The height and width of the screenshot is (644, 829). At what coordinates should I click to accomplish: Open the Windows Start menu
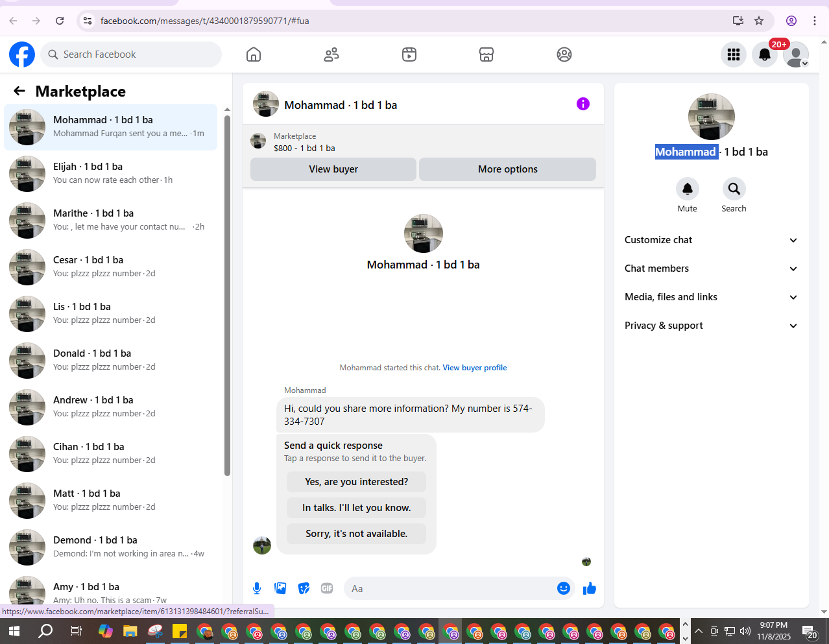tap(14, 631)
